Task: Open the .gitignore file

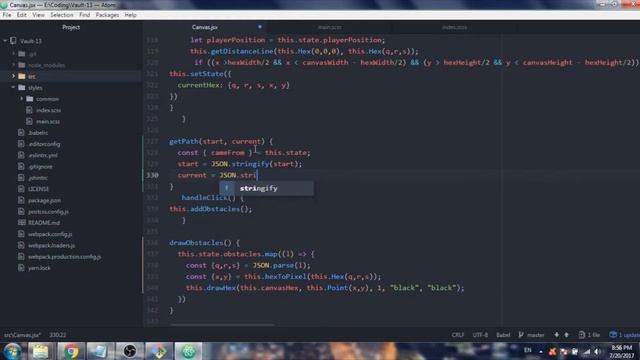Action: pyautogui.click(x=40, y=167)
